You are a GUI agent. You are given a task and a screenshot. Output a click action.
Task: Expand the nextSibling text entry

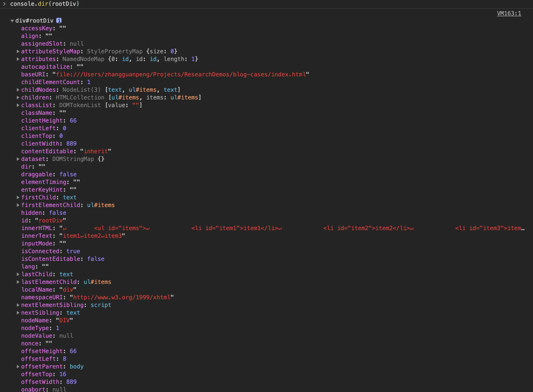click(x=18, y=312)
